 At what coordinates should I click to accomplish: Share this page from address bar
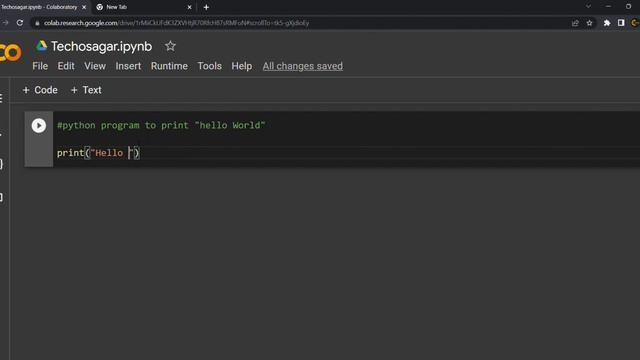tap(575, 23)
